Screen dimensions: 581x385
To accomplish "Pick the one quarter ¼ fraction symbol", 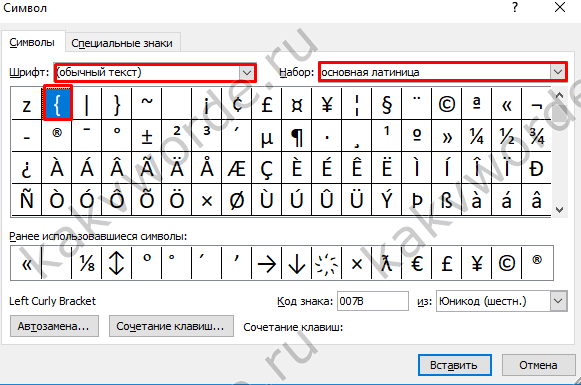I will tap(477, 136).
